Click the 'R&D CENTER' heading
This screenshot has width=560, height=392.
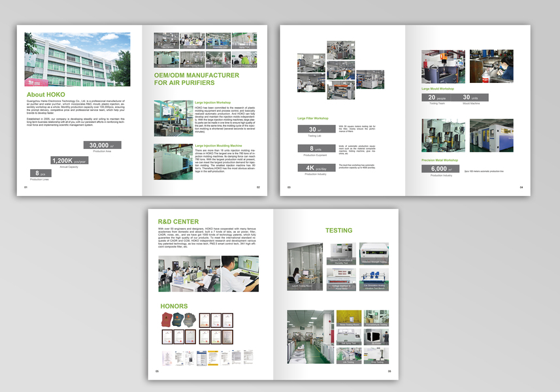tap(178, 221)
